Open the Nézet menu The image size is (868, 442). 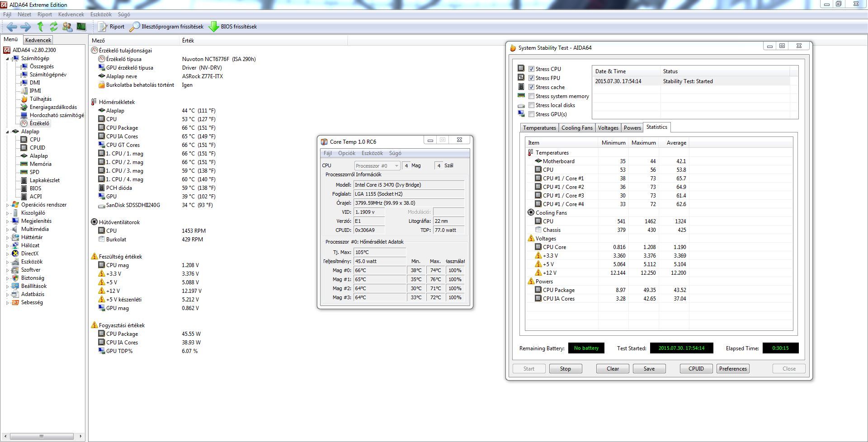pyautogui.click(x=24, y=14)
